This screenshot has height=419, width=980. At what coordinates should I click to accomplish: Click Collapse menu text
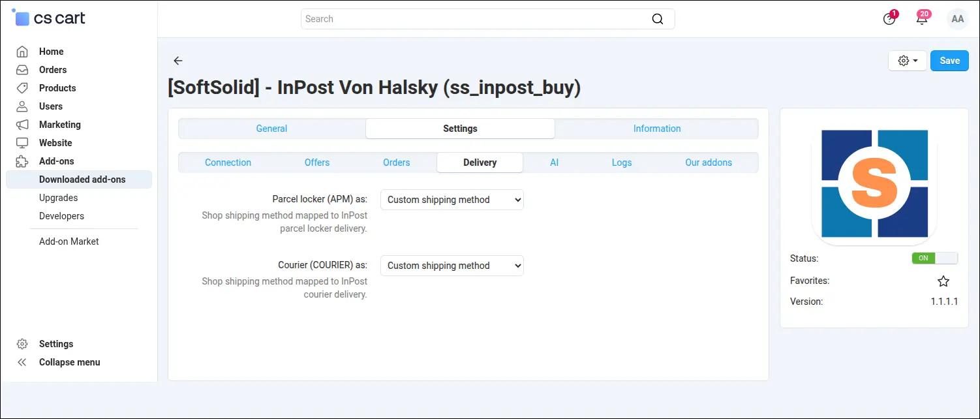(70, 362)
